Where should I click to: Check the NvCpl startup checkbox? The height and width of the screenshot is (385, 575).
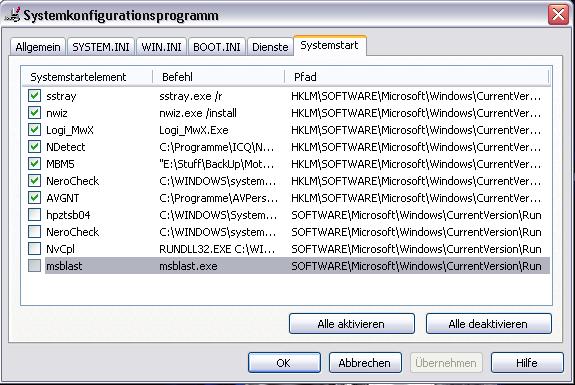(34, 249)
